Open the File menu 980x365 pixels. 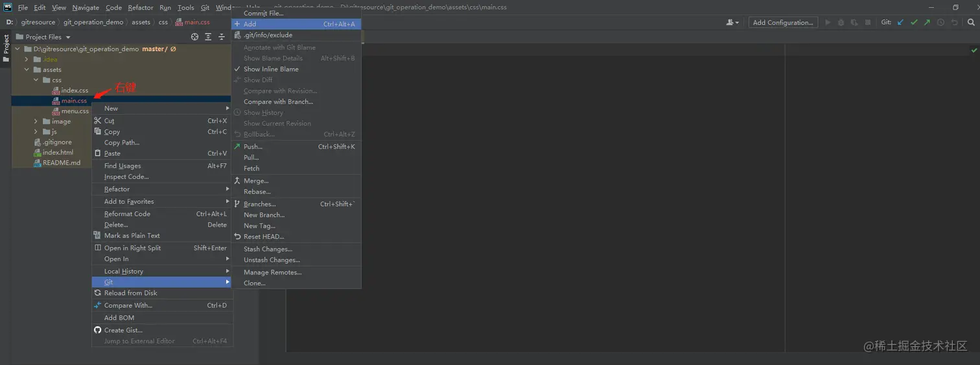(x=23, y=8)
